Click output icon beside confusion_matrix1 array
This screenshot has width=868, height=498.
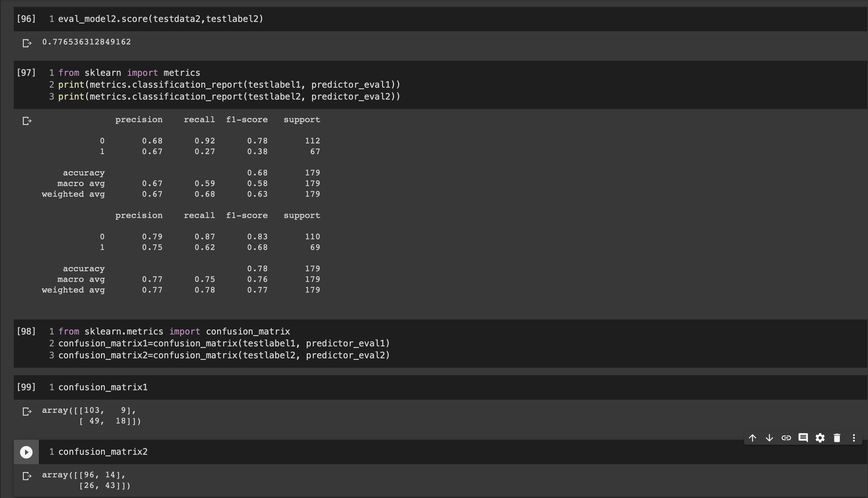click(x=27, y=411)
